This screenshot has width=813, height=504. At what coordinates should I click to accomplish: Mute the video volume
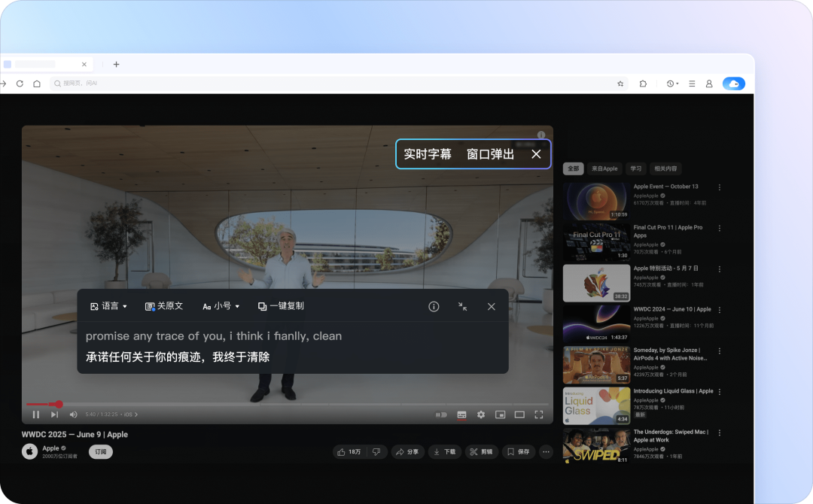pos(74,414)
